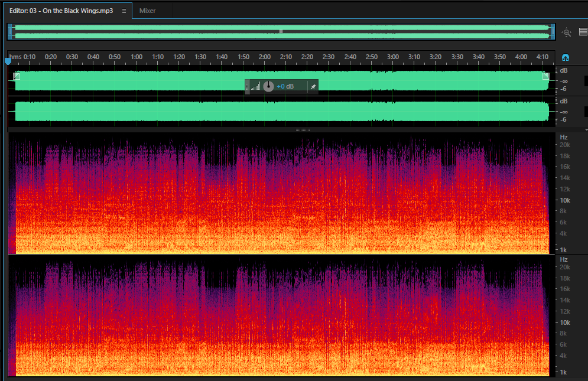The width and height of the screenshot is (588, 381).
Task: Click the 3:00 mark on the timeline
Action: 392,57
